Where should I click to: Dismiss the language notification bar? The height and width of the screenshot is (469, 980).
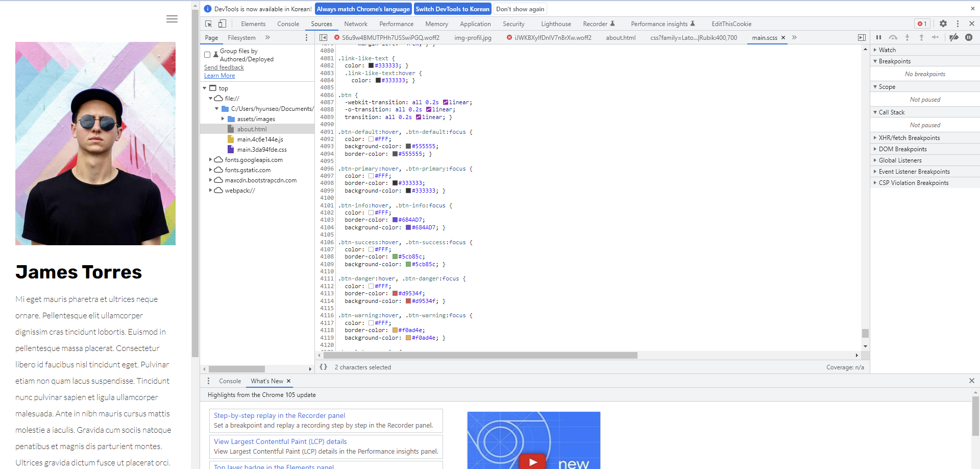(x=972, y=9)
